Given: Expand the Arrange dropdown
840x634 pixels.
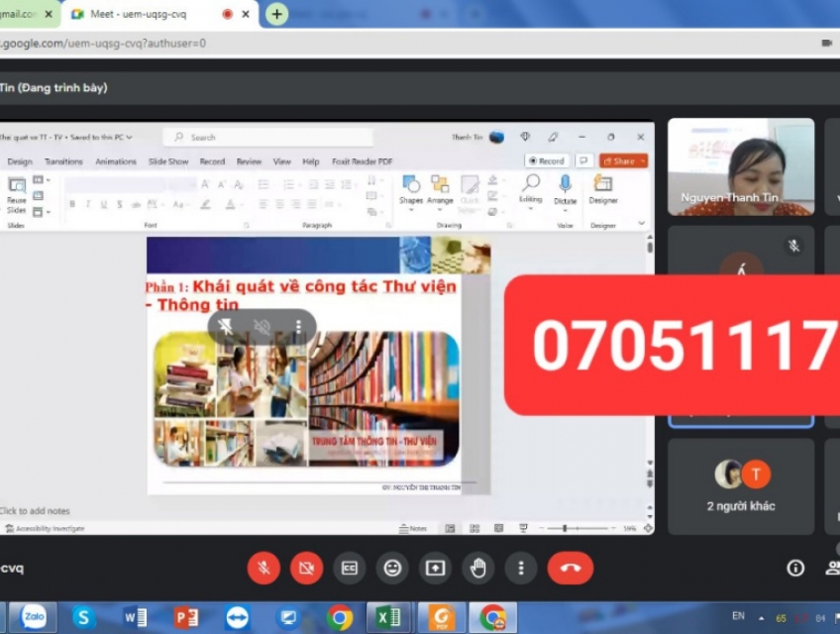Looking at the screenshot, I should [x=440, y=189].
